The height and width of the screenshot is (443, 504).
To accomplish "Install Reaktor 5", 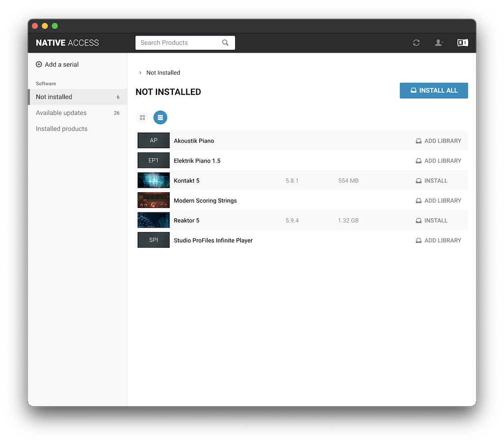I will point(432,220).
